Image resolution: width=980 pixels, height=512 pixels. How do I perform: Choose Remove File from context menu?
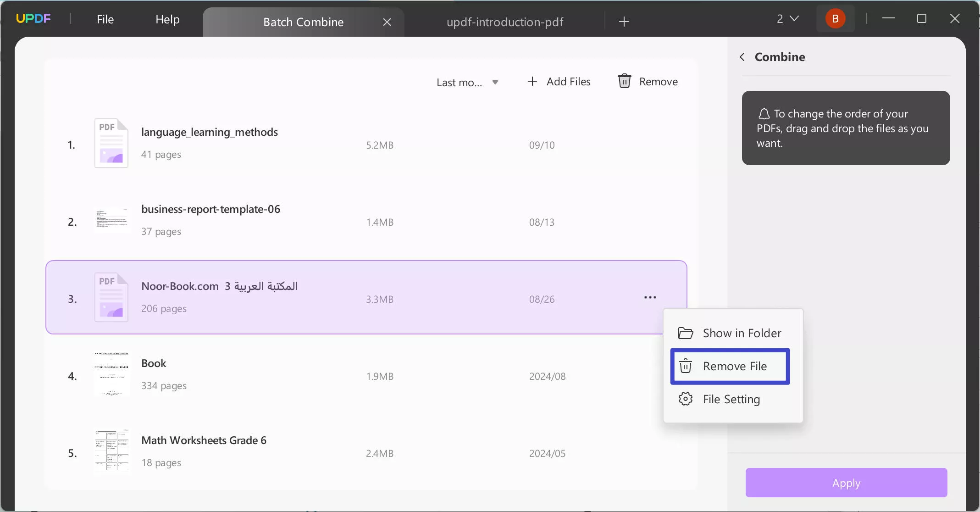point(730,366)
